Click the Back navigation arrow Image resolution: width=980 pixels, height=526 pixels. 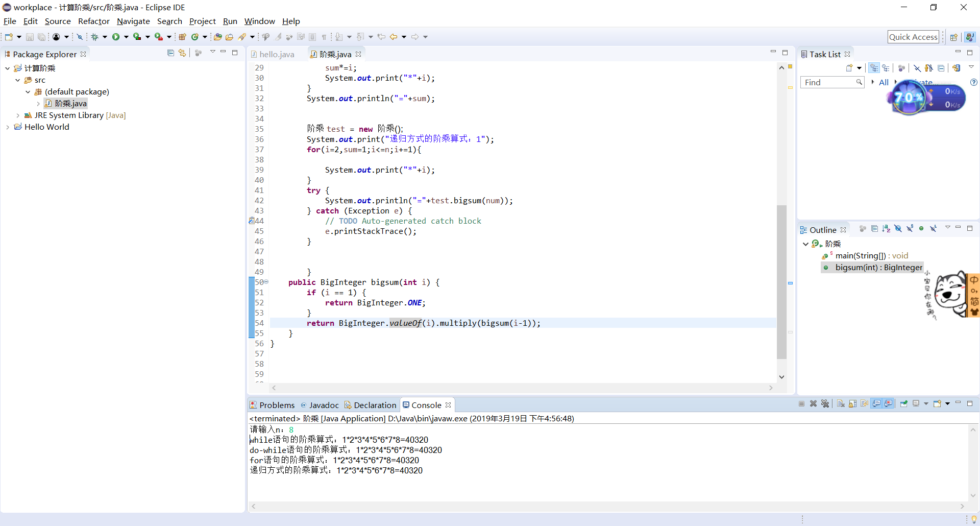394,37
